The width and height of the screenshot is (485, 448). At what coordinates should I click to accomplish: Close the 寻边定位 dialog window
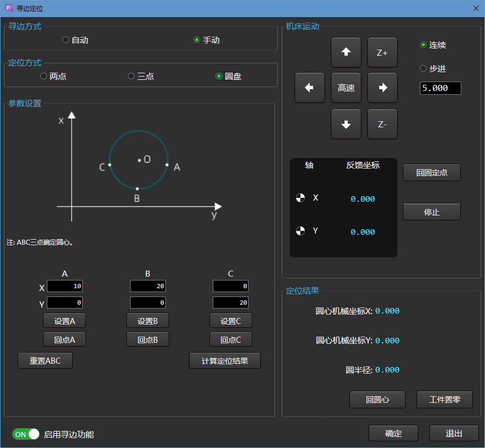coord(476,8)
